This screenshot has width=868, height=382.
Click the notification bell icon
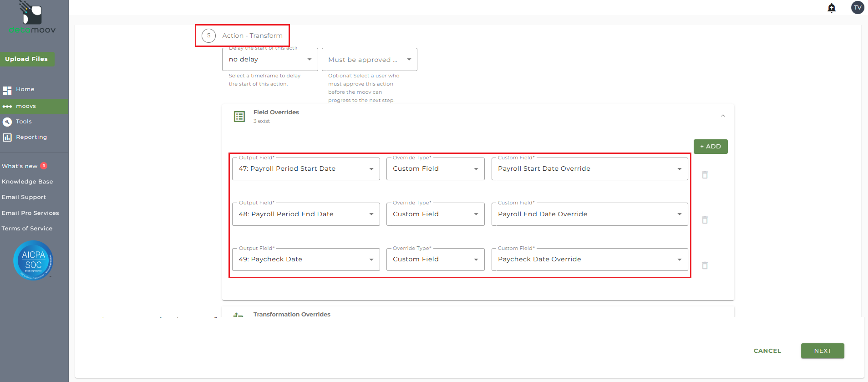click(x=831, y=8)
